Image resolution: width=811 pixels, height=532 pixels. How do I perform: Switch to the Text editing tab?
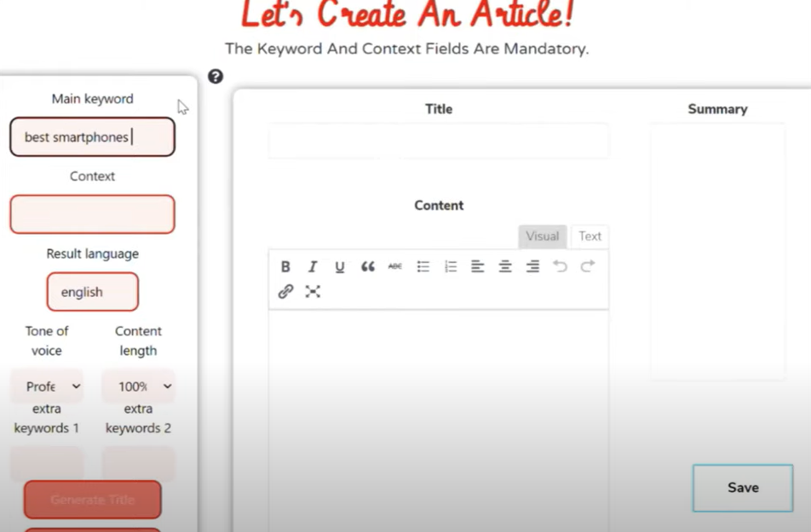[x=590, y=236]
